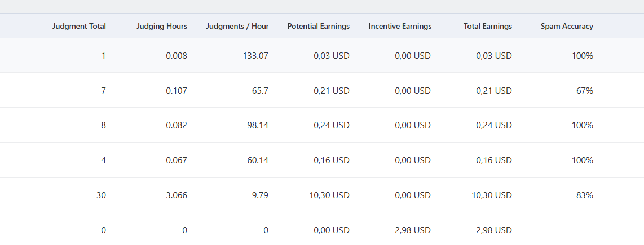Screen dimensions: 644x245
Task: Sort by Total Earnings column header
Action: pos(488,27)
